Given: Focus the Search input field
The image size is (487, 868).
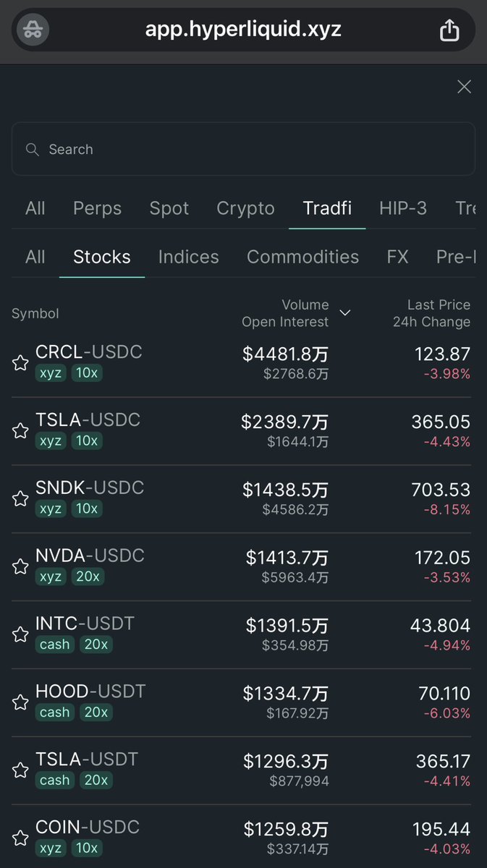Looking at the screenshot, I should [253, 150].
